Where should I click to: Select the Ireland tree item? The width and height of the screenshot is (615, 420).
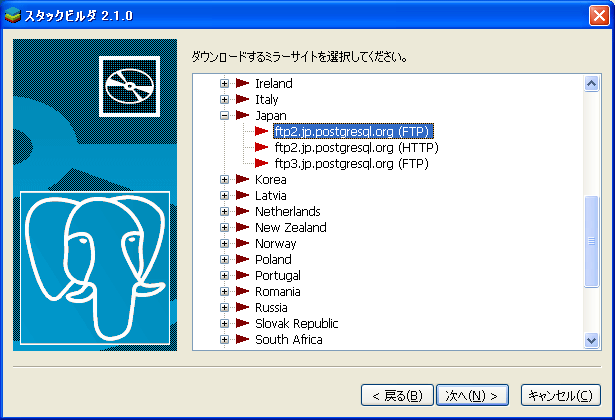pos(274,83)
